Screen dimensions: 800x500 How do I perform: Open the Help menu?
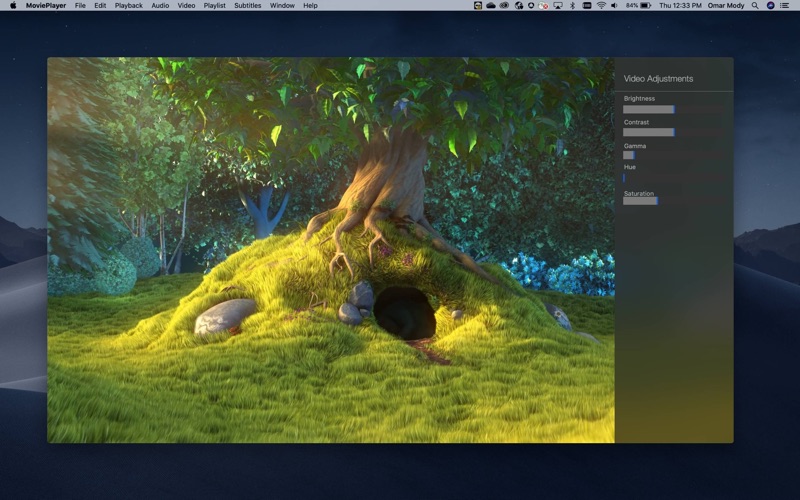click(x=310, y=6)
